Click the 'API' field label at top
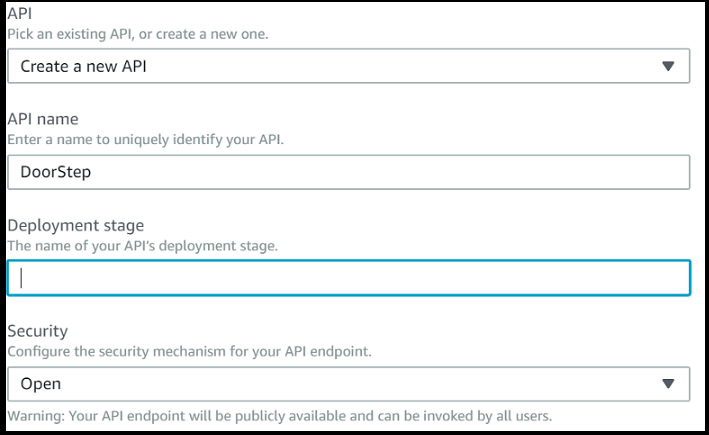The image size is (709, 435). pyautogui.click(x=20, y=15)
